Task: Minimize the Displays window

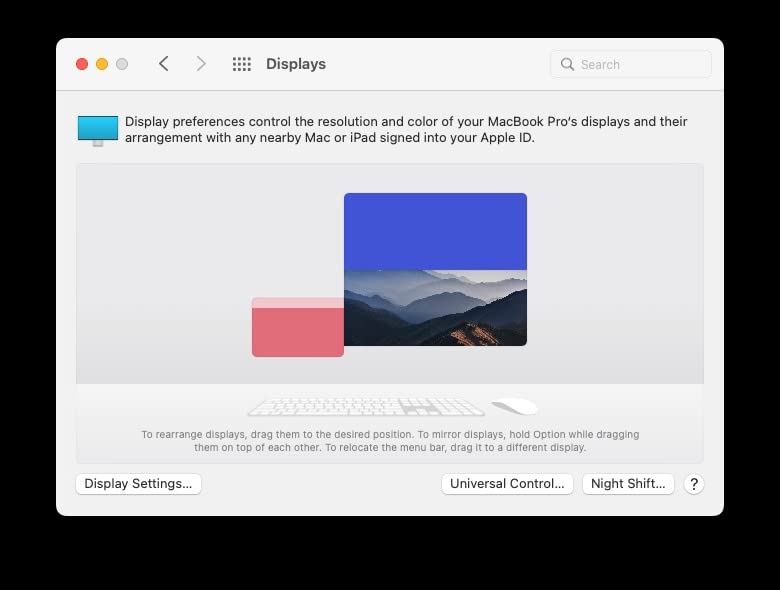Action: click(x=102, y=64)
